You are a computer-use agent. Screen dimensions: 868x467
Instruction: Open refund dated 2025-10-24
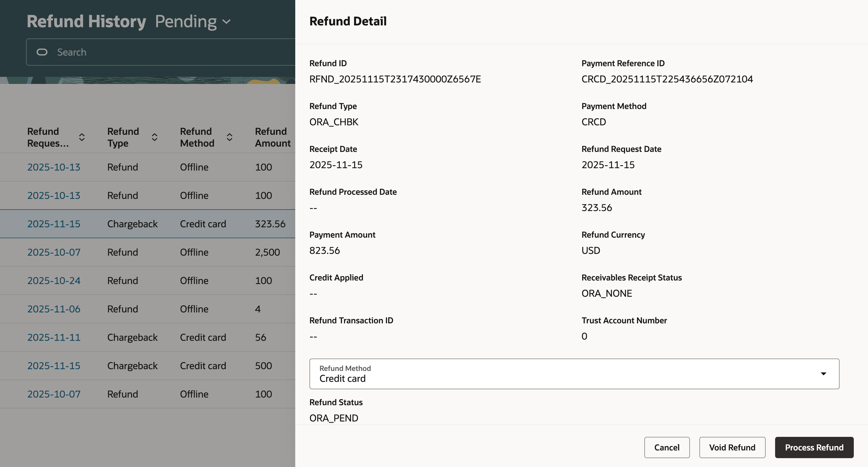(54, 280)
